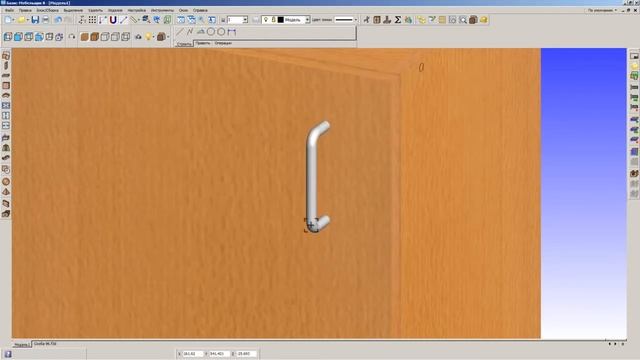Toggle the layer lock icon
640x360 pixels.
pyautogui.click(x=273, y=20)
